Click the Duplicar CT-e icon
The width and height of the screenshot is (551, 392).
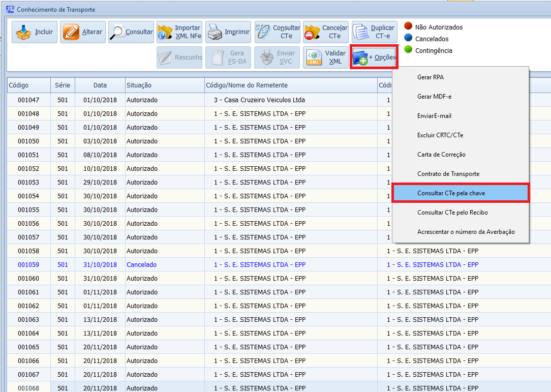(x=360, y=32)
